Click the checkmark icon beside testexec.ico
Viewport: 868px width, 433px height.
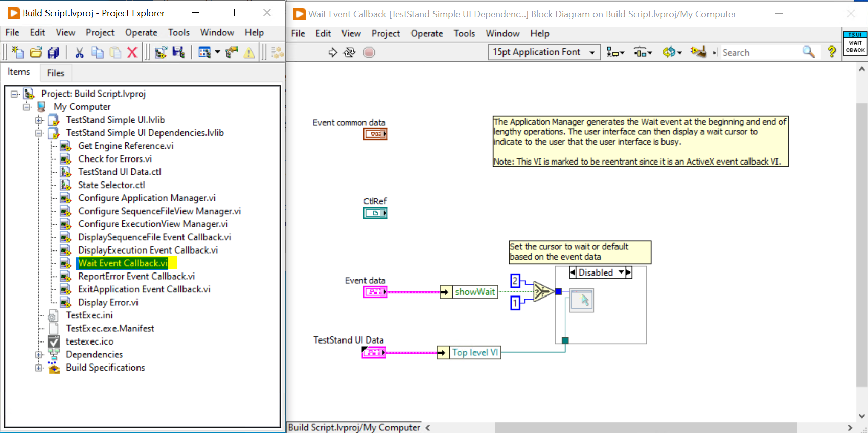click(x=54, y=341)
